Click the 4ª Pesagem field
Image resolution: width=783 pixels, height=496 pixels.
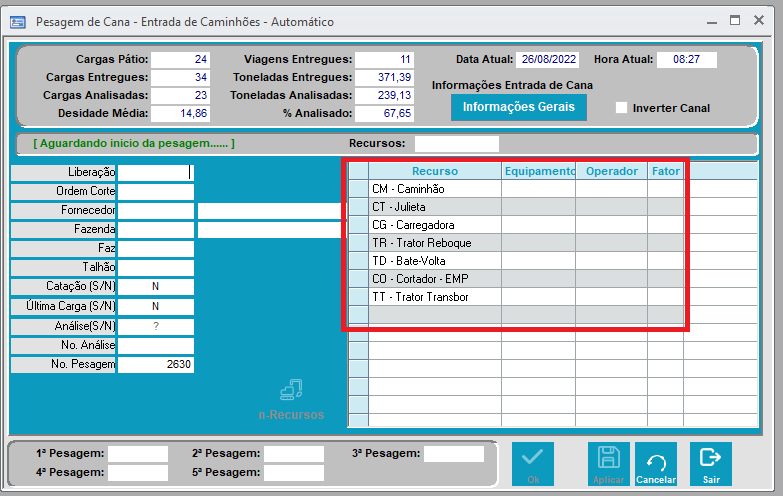tap(138, 473)
